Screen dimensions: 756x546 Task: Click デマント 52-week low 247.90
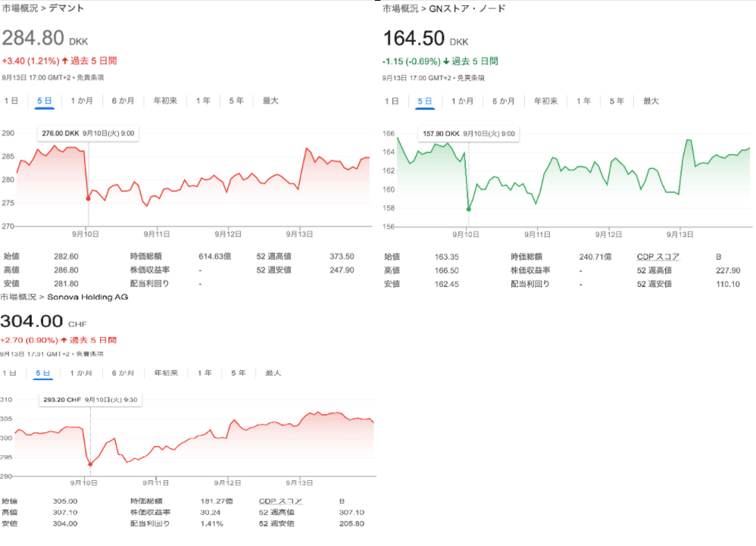342,270
